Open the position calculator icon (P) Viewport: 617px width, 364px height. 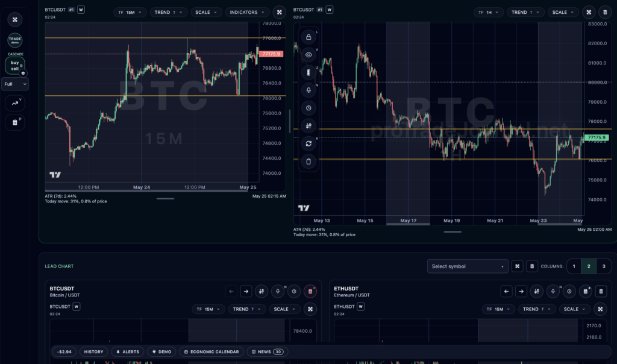tap(15, 122)
